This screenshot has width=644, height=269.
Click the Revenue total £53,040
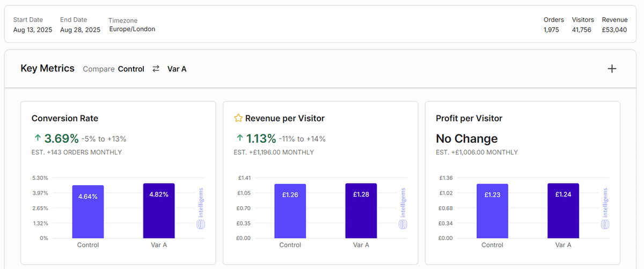coord(614,30)
